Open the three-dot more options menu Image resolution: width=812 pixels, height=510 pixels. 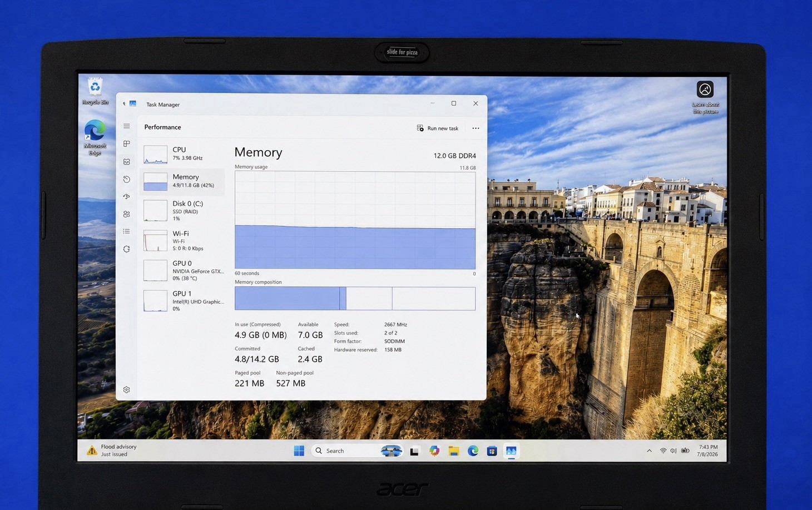point(476,128)
